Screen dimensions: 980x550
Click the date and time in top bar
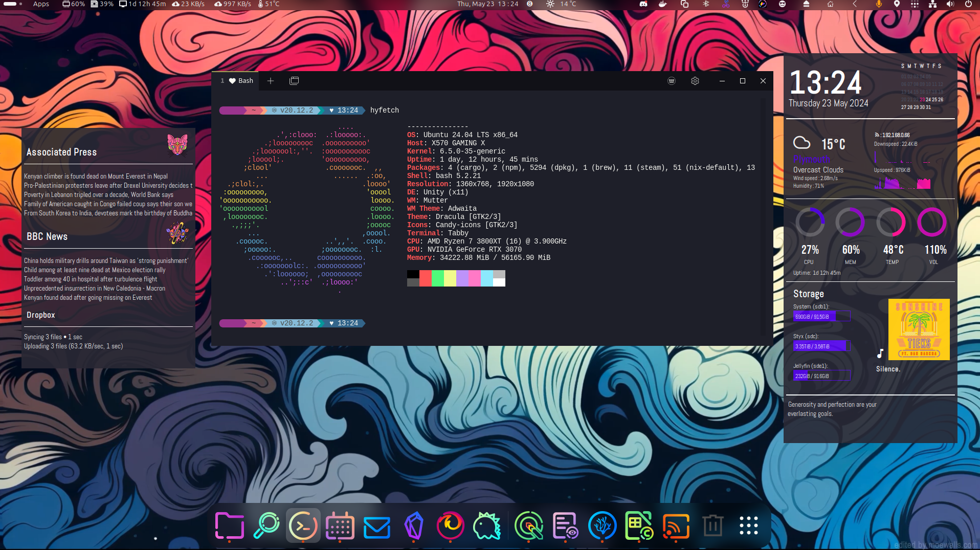point(487,4)
